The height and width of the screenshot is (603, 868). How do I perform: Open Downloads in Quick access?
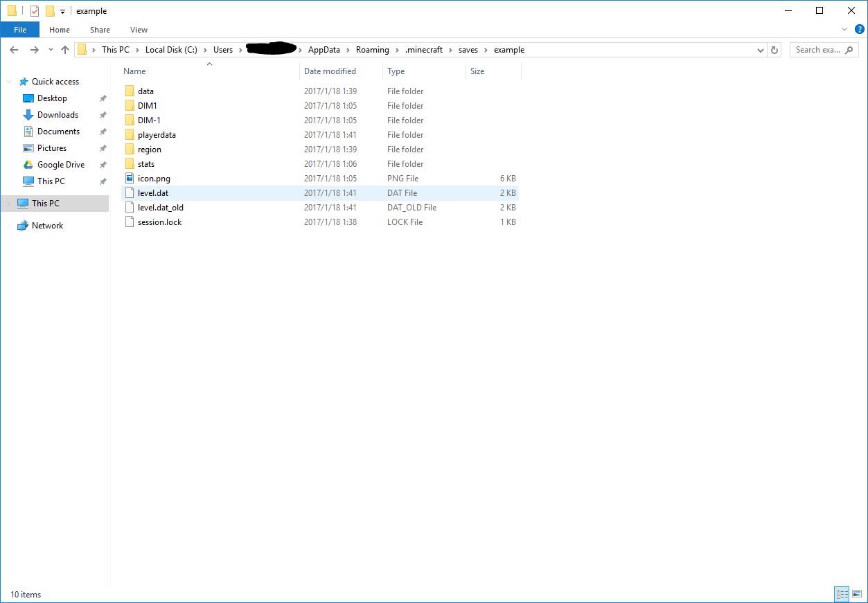click(57, 115)
